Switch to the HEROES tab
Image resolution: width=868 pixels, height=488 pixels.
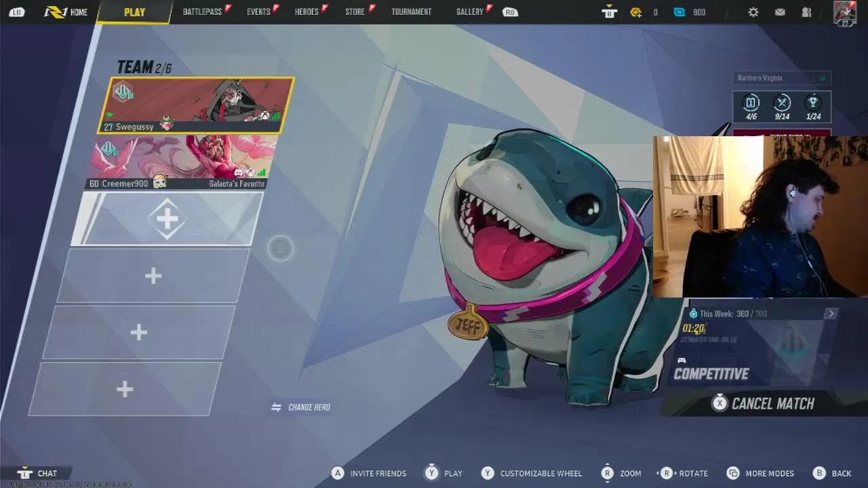coord(307,12)
